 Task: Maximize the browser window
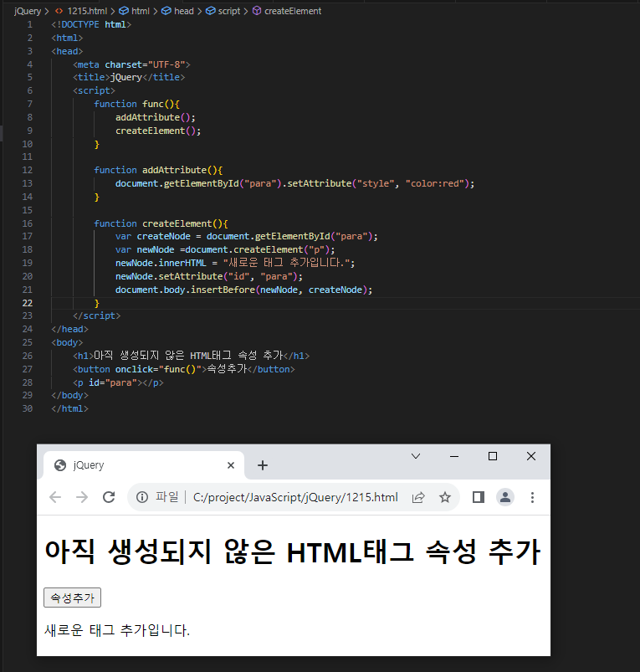click(493, 456)
